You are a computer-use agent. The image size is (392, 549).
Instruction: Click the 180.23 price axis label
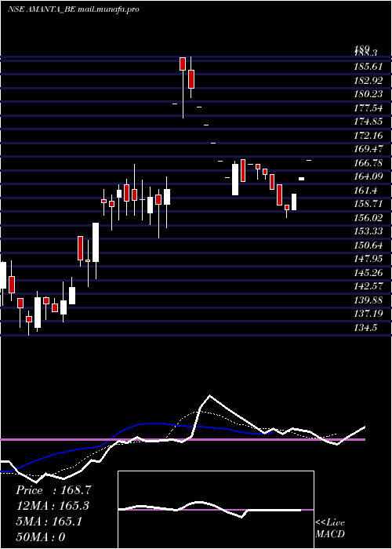click(368, 94)
